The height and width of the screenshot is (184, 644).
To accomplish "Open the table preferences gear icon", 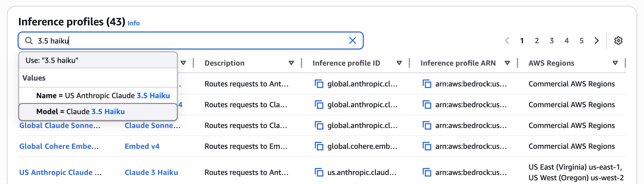I will (x=618, y=41).
